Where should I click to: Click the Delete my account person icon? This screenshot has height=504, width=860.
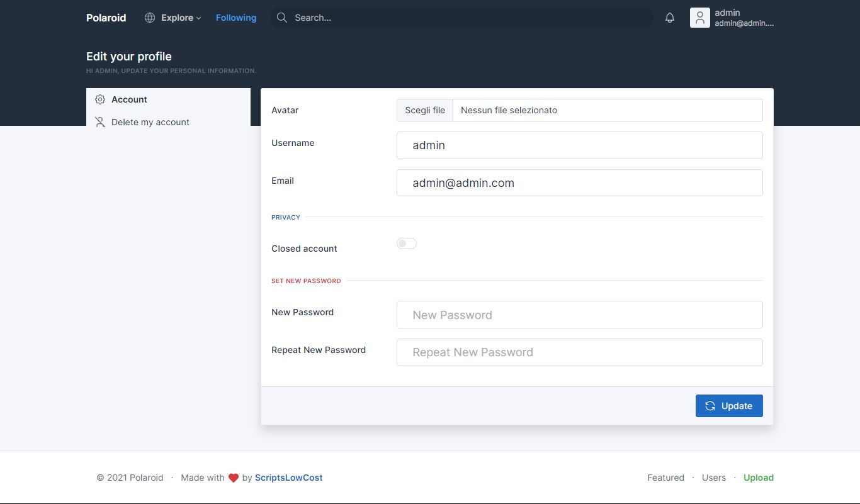[100, 122]
